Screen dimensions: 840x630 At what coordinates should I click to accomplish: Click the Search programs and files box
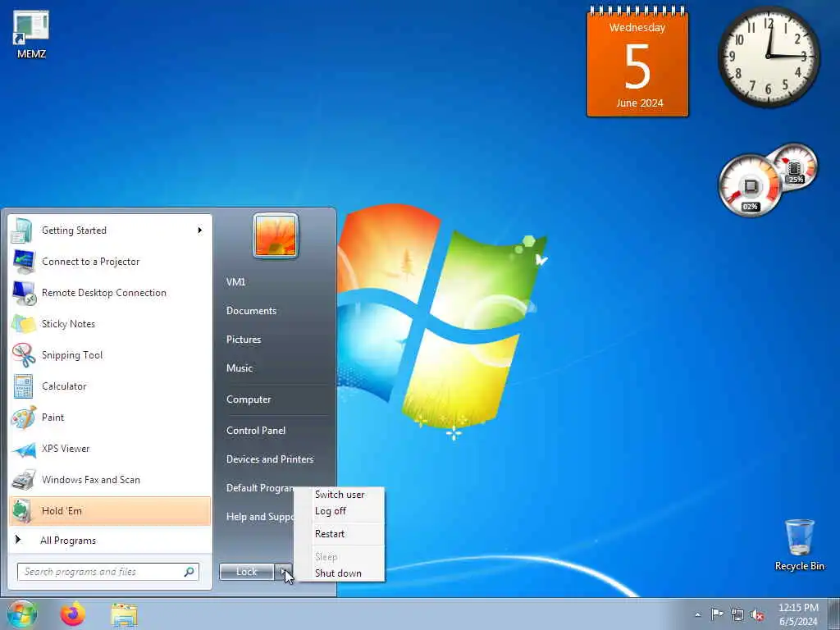[x=108, y=572]
